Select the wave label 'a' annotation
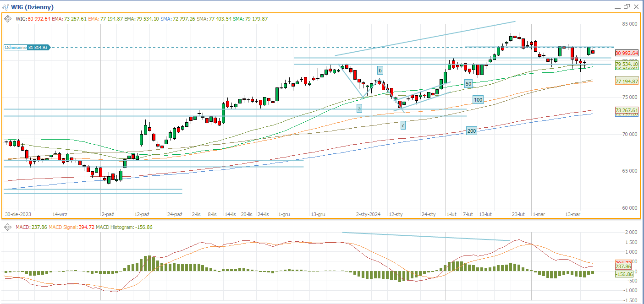The width and height of the screenshot is (644, 304). pyautogui.click(x=359, y=109)
